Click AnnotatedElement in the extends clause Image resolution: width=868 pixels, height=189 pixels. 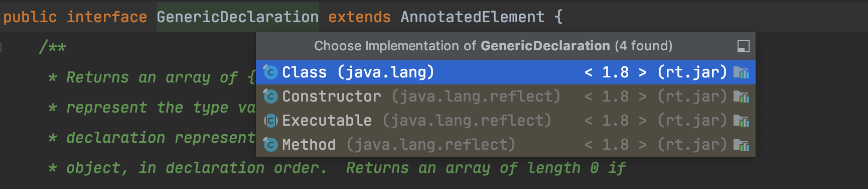[x=472, y=17]
